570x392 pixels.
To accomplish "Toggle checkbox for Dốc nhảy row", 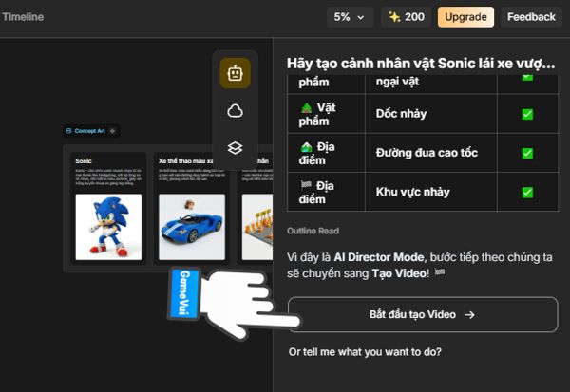I will (527, 114).
